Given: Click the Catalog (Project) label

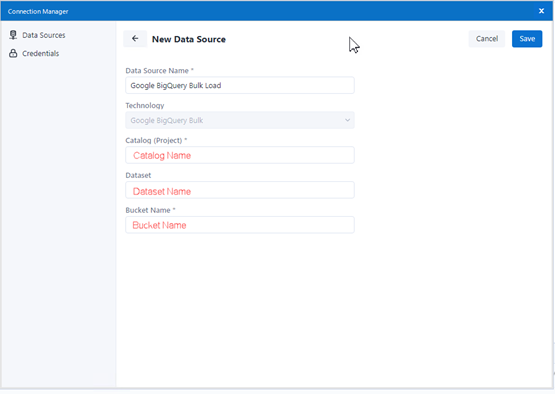Looking at the screenshot, I should pyautogui.click(x=156, y=140).
